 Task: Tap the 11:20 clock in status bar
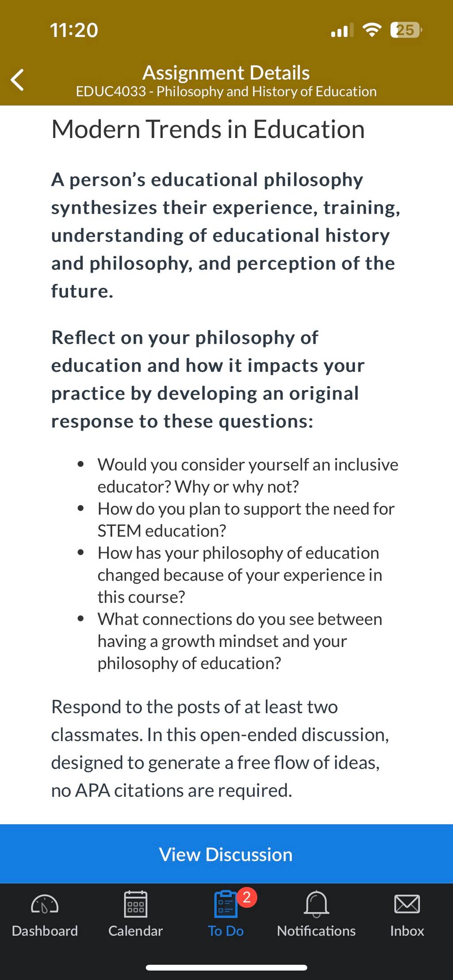pyautogui.click(x=74, y=30)
